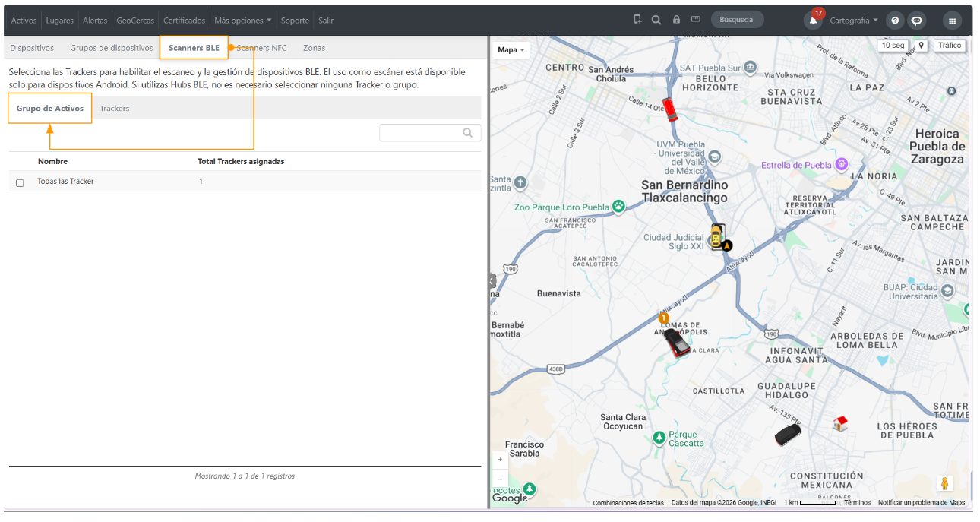The image size is (980, 522).
Task: Click the ruler measure icon in top bar
Action: pyautogui.click(x=695, y=20)
